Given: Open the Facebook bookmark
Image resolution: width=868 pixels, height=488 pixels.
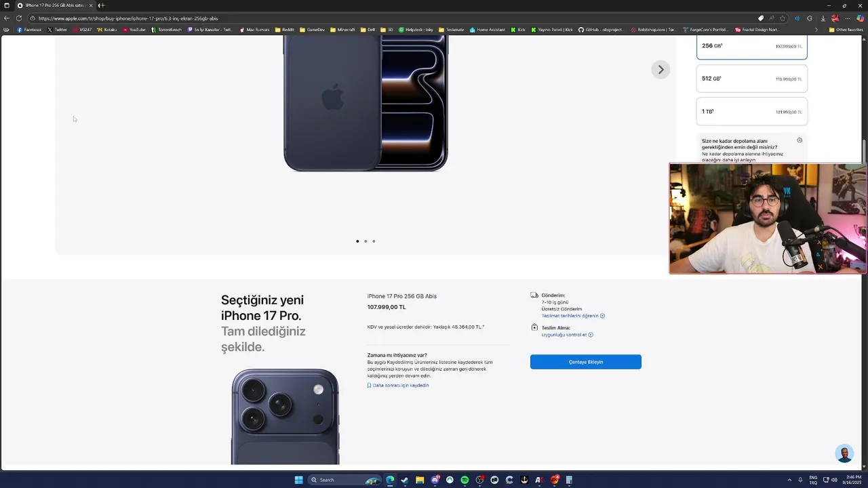Looking at the screenshot, I should [29, 30].
